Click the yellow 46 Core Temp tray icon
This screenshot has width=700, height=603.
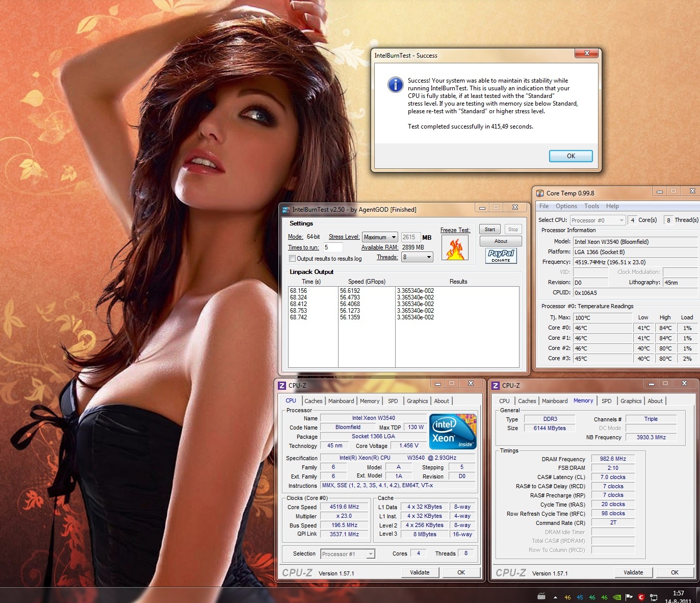568,597
